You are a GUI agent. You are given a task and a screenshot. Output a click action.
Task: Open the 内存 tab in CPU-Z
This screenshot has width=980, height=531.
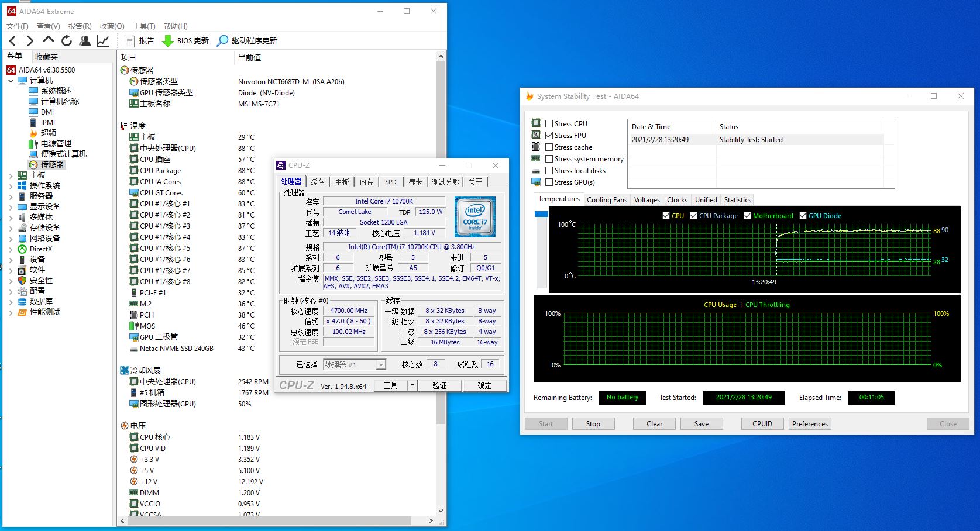tap(366, 182)
